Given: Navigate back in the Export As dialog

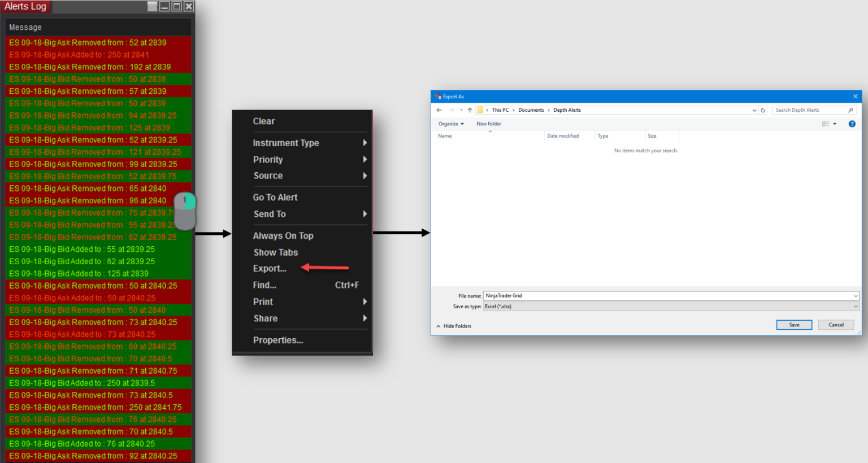Looking at the screenshot, I should 439,110.
